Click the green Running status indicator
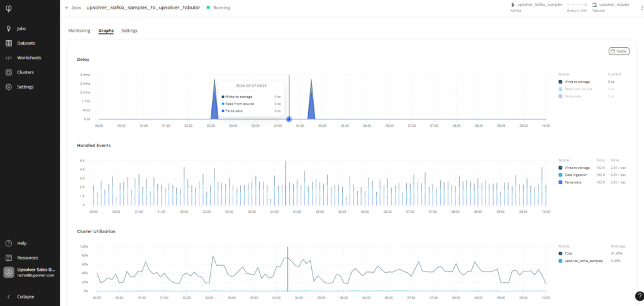 (x=208, y=8)
